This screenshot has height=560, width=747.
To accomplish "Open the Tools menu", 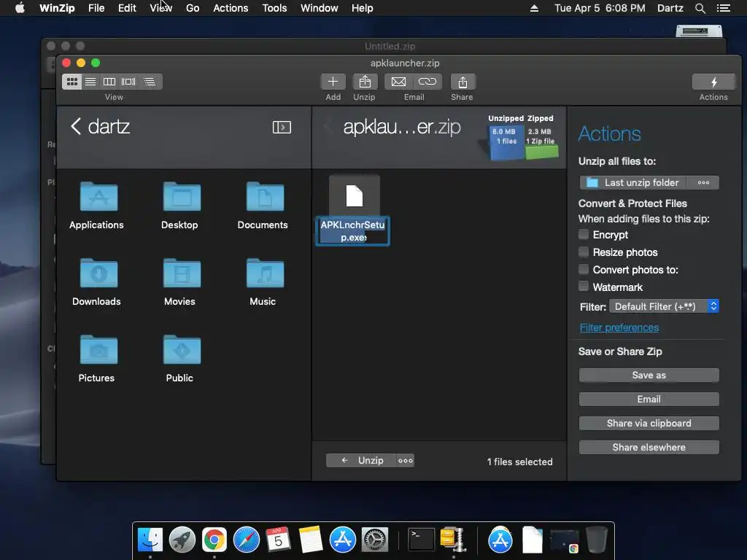I will click(x=274, y=8).
